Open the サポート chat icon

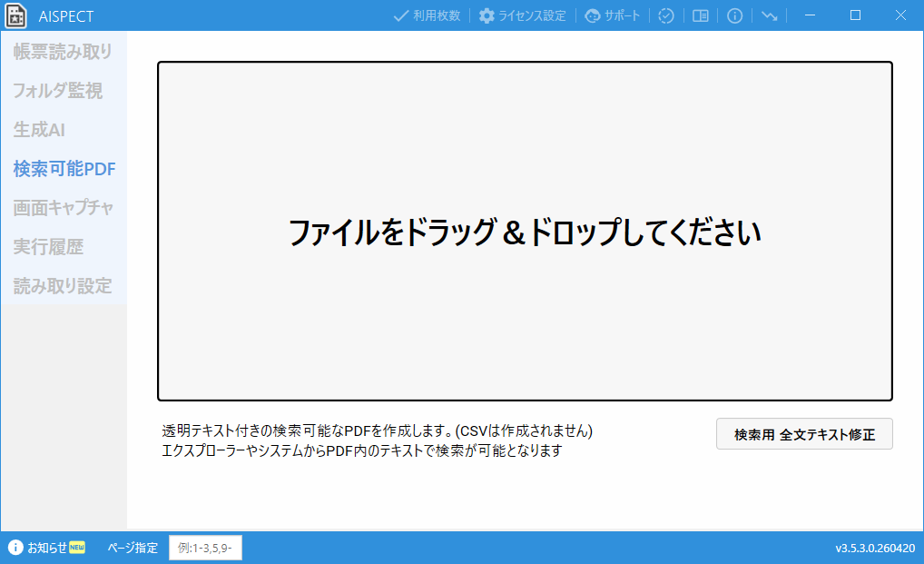pos(592,15)
